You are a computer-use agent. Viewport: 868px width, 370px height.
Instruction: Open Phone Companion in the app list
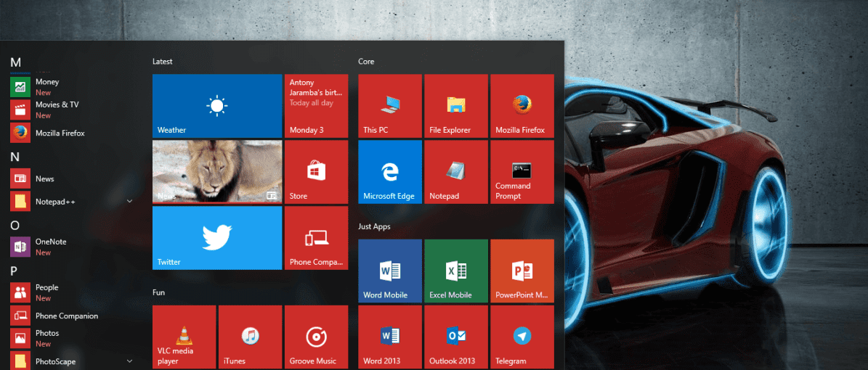pos(72,316)
